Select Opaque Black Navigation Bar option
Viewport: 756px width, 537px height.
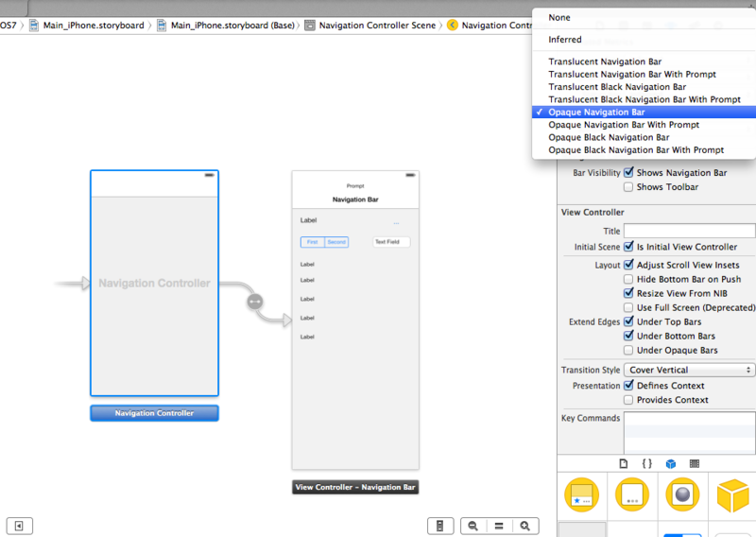[644, 137]
